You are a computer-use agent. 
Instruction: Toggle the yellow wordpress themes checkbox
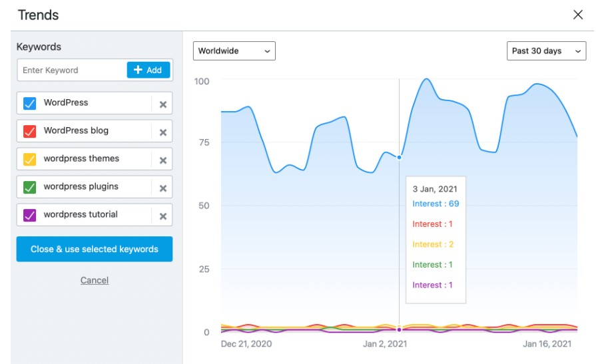[30, 159]
